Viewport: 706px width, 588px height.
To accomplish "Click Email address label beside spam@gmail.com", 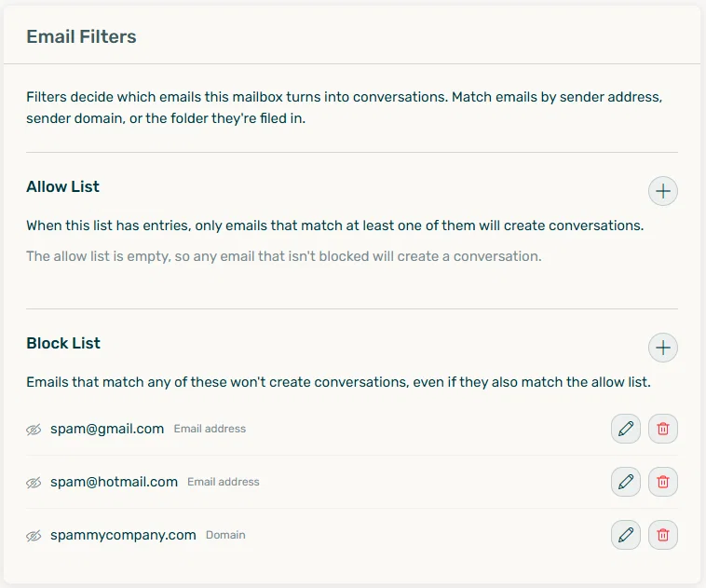I will [210, 429].
